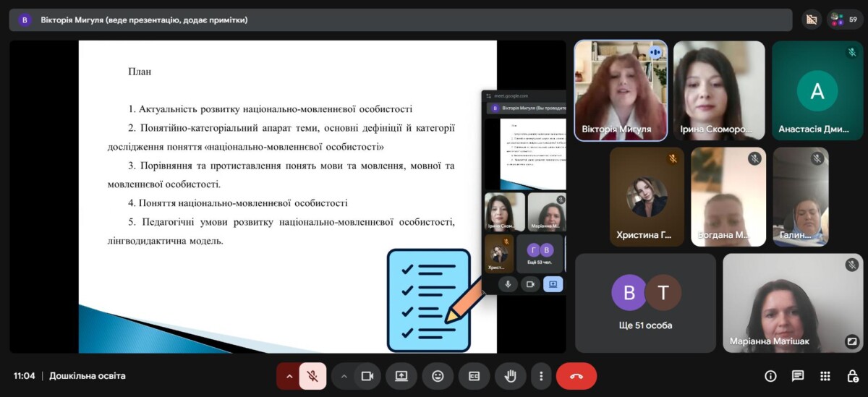This screenshot has height=397, width=868.
Task: Open more options three-dot menu
Action: coord(541,376)
